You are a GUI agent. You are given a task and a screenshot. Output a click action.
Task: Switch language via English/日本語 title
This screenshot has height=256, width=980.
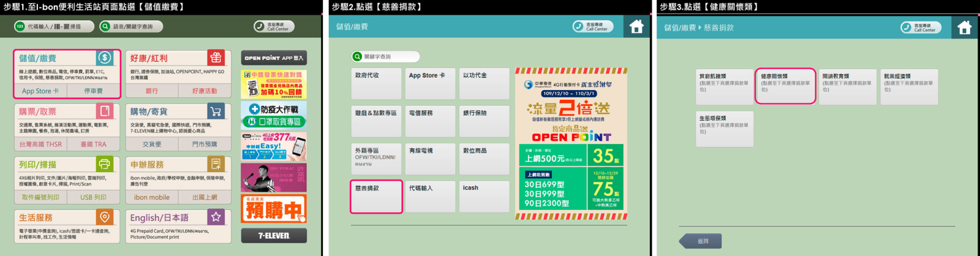point(159,217)
